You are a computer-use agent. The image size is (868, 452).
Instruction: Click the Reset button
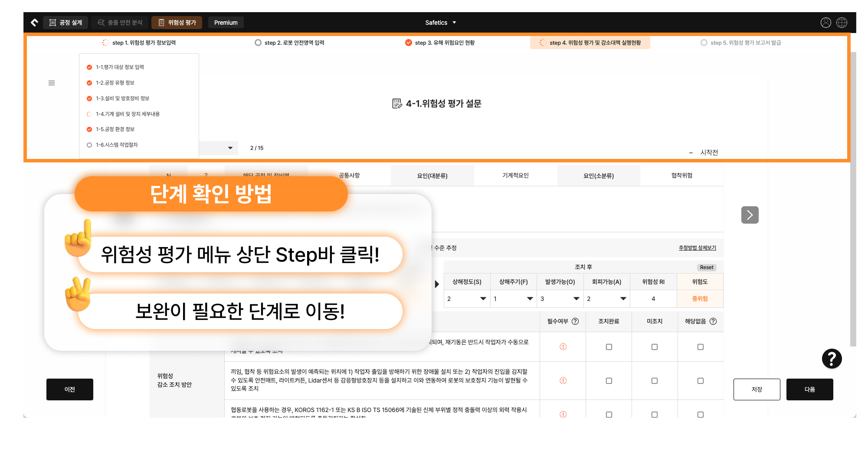706,267
